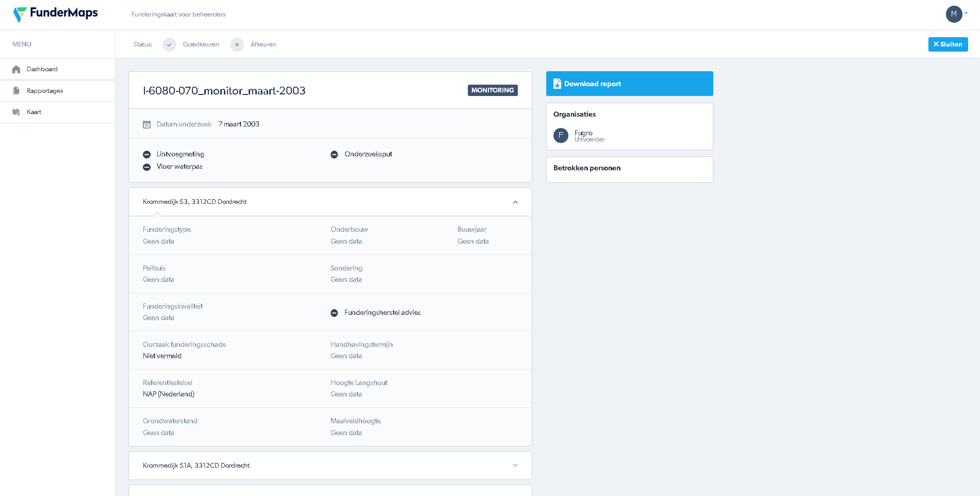Click the Niet vermeld value
980x496 pixels.
(x=162, y=356)
